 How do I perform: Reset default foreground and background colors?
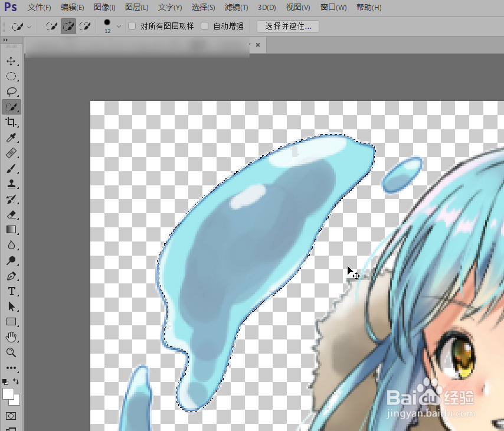(5, 382)
